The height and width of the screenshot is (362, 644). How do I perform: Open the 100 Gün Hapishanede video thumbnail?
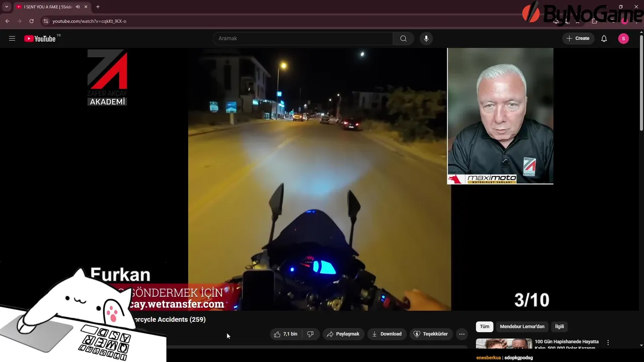click(x=504, y=343)
